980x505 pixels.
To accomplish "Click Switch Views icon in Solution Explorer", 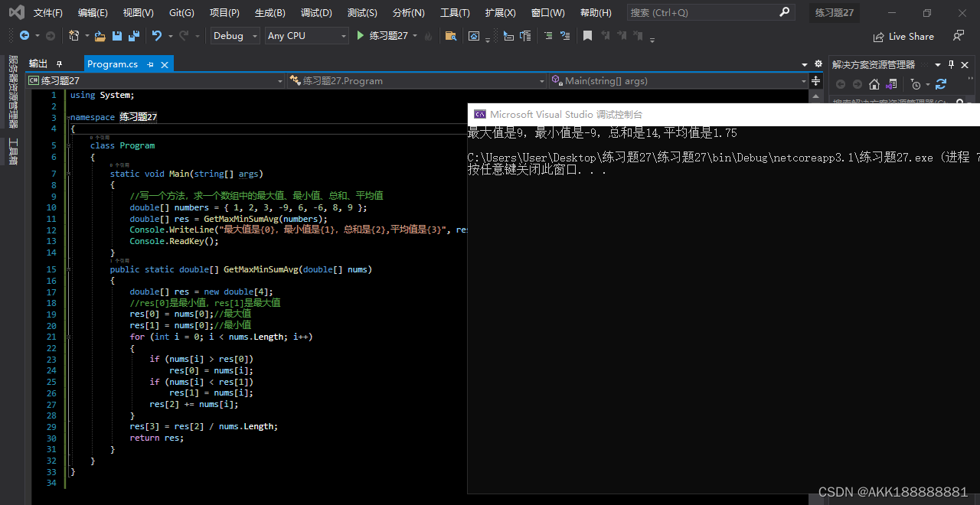I will coord(891,84).
